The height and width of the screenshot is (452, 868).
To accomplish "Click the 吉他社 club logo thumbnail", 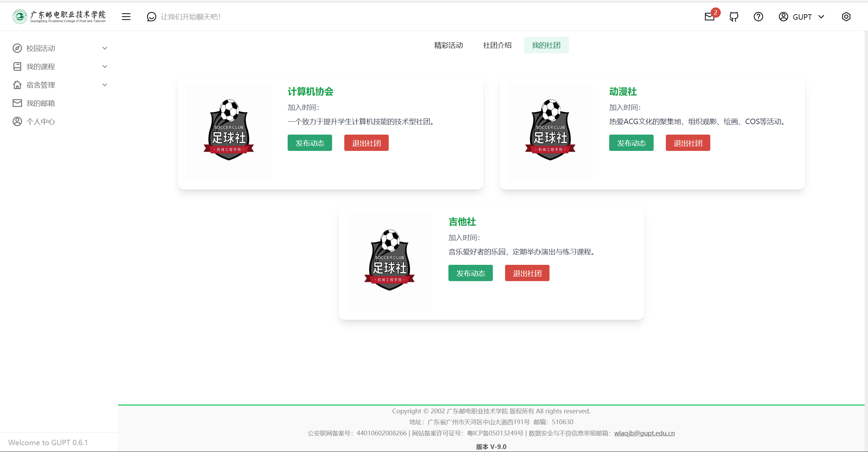I will tap(389, 262).
